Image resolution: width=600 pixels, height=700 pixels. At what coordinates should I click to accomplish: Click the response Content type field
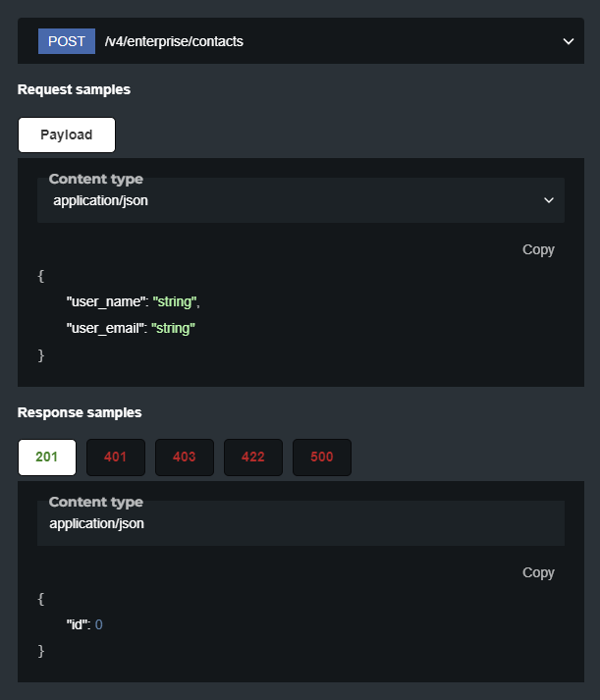pos(300,523)
